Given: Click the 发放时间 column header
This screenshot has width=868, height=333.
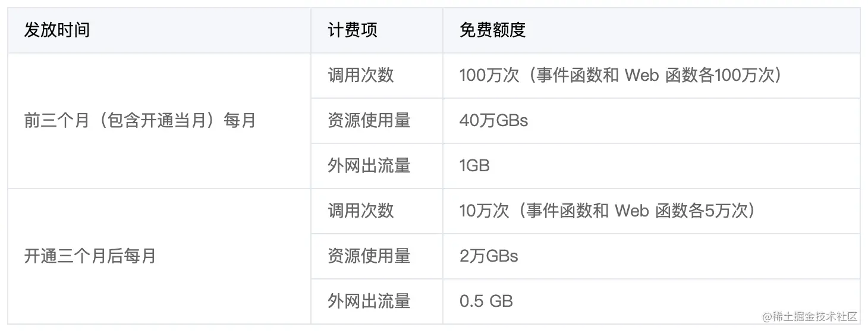Looking at the screenshot, I should pyautogui.click(x=57, y=30).
